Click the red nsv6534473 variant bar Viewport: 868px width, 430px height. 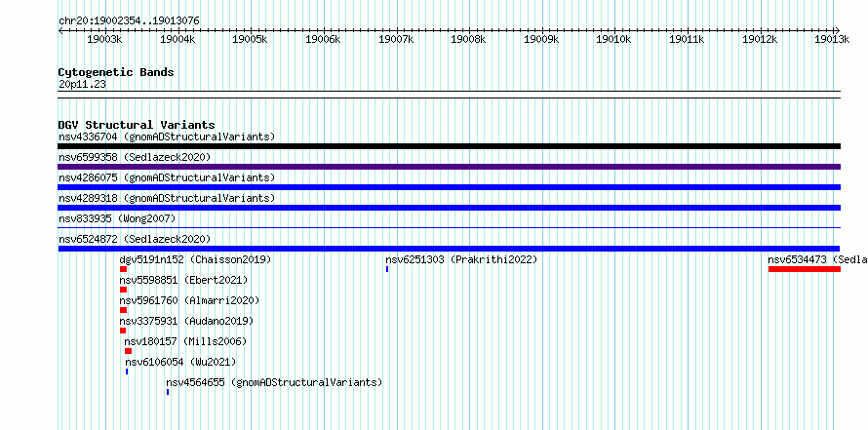pyautogui.click(x=805, y=269)
